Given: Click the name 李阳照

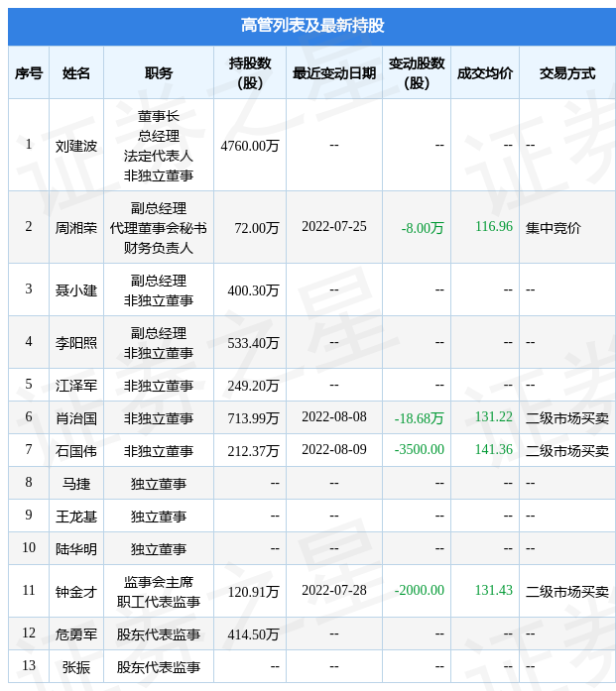Looking at the screenshot, I should pyautogui.click(x=76, y=343).
